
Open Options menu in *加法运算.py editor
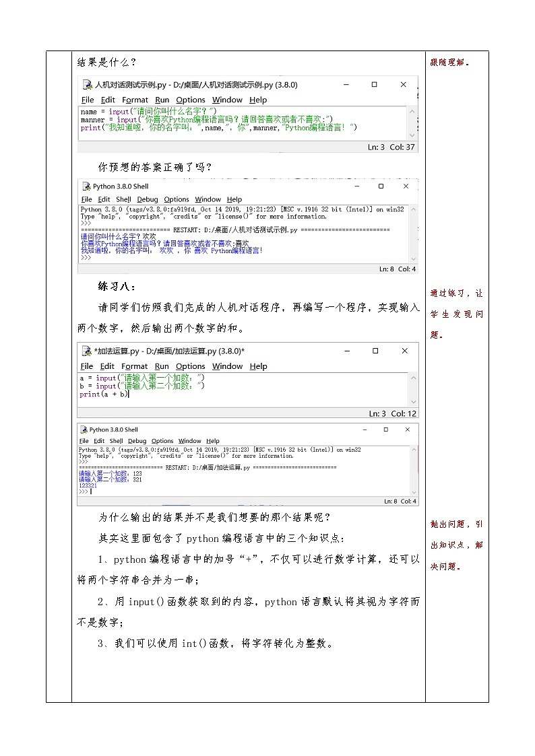pyautogui.click(x=191, y=366)
